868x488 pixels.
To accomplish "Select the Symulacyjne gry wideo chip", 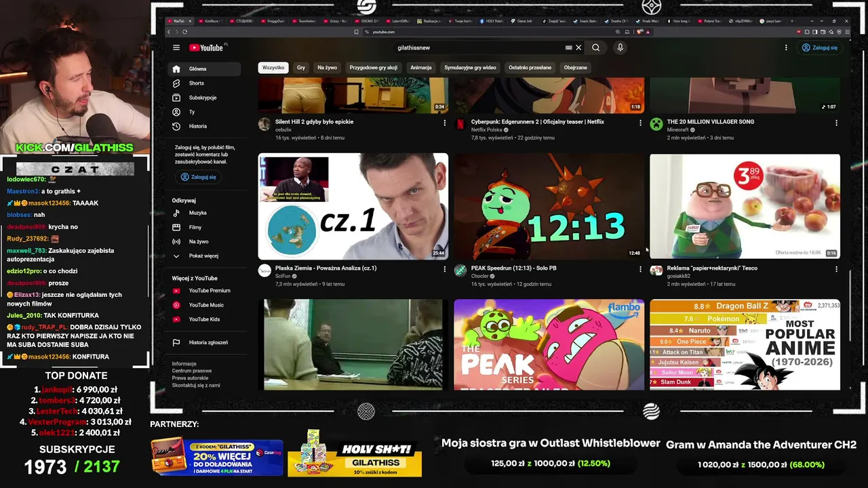I will tap(470, 68).
